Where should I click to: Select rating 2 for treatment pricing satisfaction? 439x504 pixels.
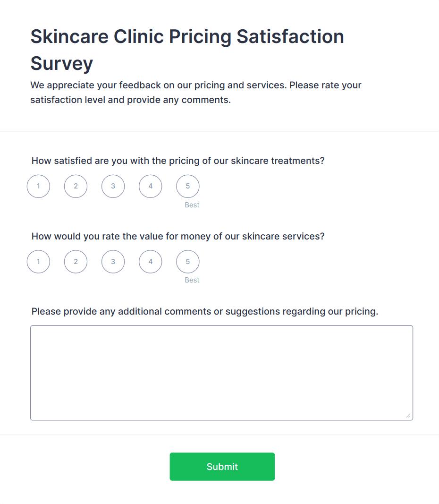click(76, 186)
